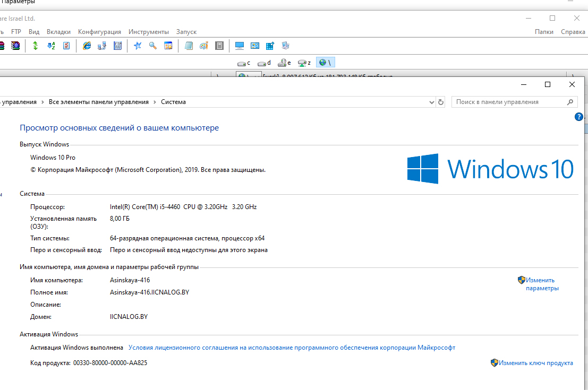Expand the address bar history dropdown
This screenshot has height=390, width=588.
432,102
